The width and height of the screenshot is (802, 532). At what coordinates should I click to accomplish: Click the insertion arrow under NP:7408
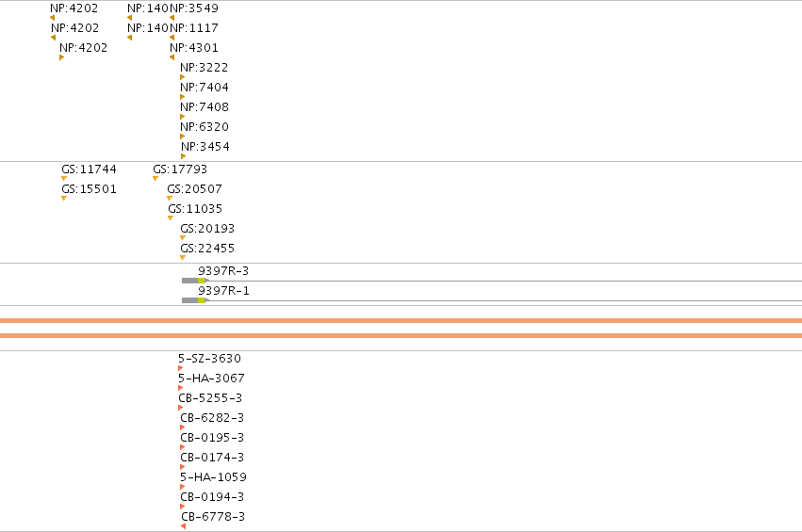point(183,117)
